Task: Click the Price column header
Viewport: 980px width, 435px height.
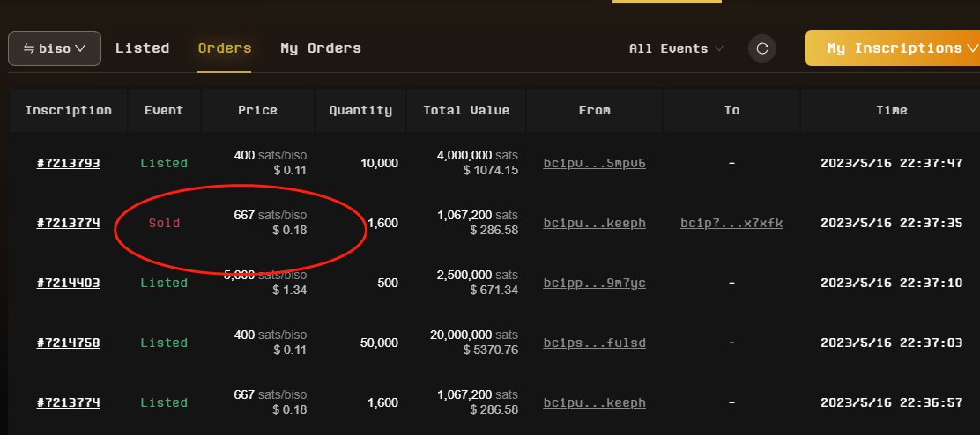Action: point(257,110)
